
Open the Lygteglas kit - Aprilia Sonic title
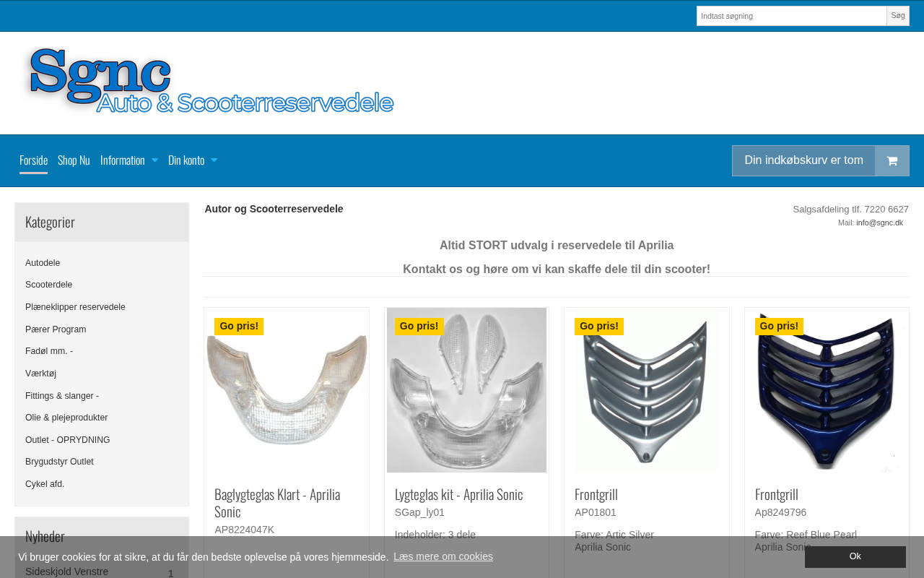[458, 494]
